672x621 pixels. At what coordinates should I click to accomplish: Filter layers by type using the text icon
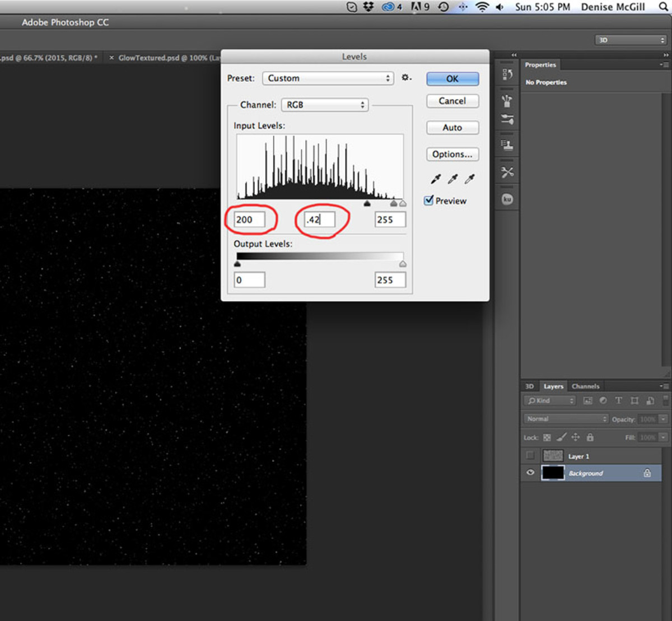click(x=619, y=400)
